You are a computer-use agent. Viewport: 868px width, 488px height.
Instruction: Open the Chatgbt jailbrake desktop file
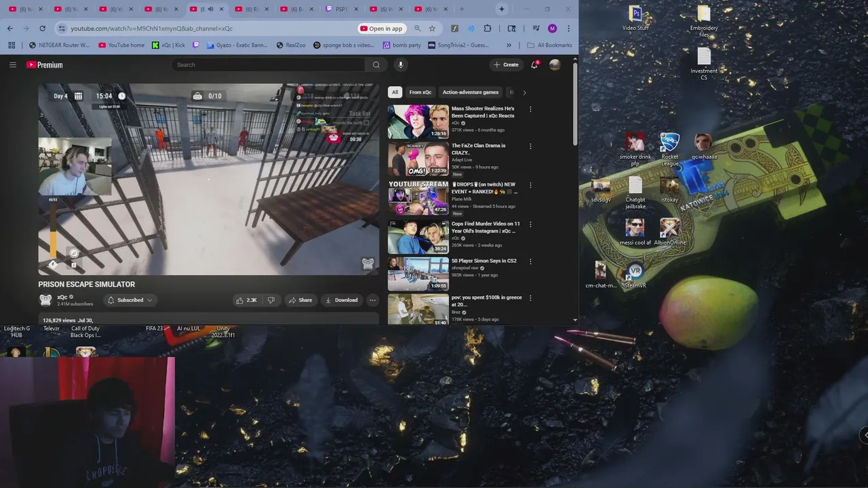(635, 193)
